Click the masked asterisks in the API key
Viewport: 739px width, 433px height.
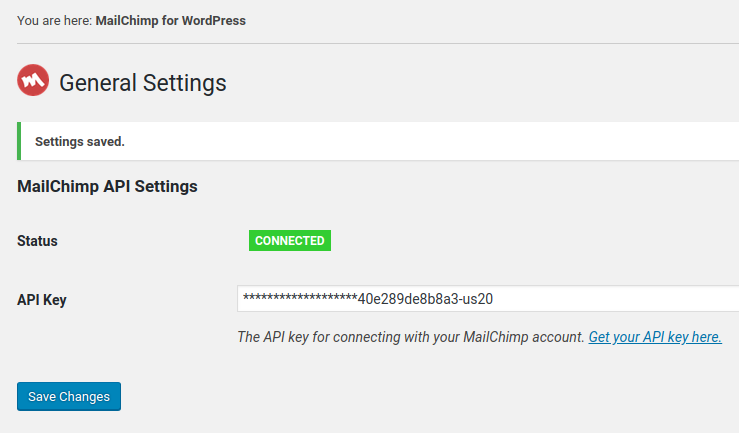(300, 299)
